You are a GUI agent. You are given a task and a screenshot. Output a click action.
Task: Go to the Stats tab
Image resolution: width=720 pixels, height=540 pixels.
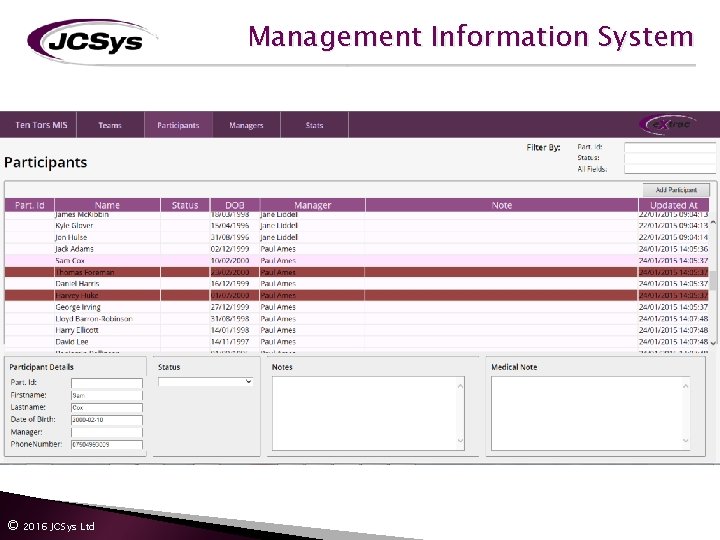pos(314,125)
